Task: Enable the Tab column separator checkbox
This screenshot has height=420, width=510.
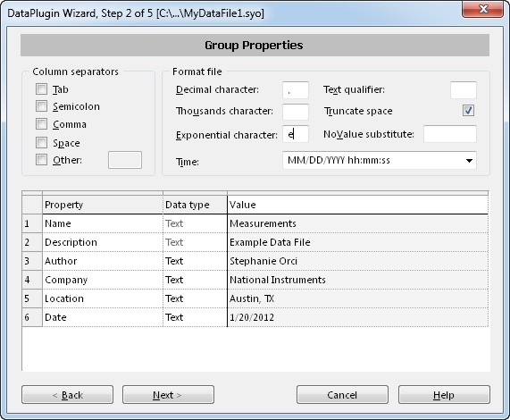Action: click(x=41, y=88)
